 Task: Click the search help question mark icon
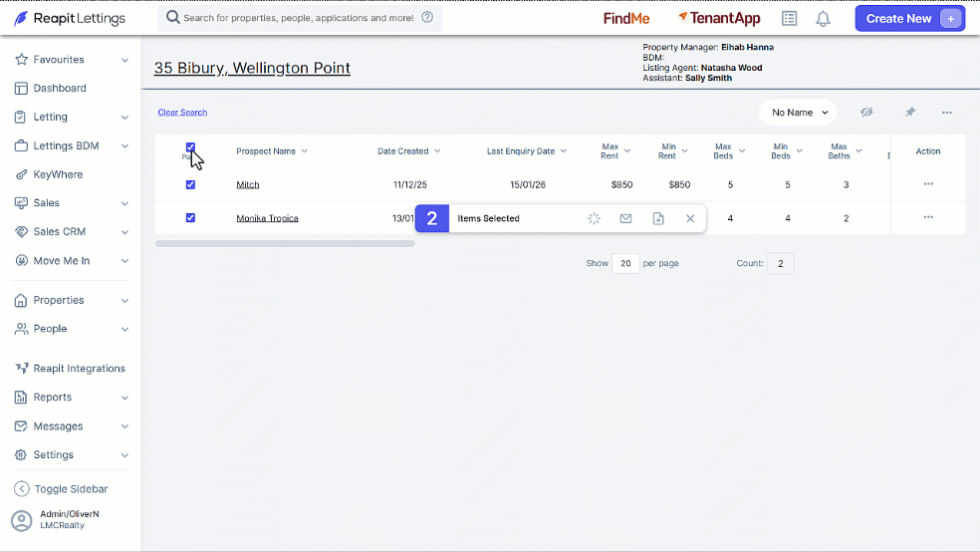click(x=427, y=18)
